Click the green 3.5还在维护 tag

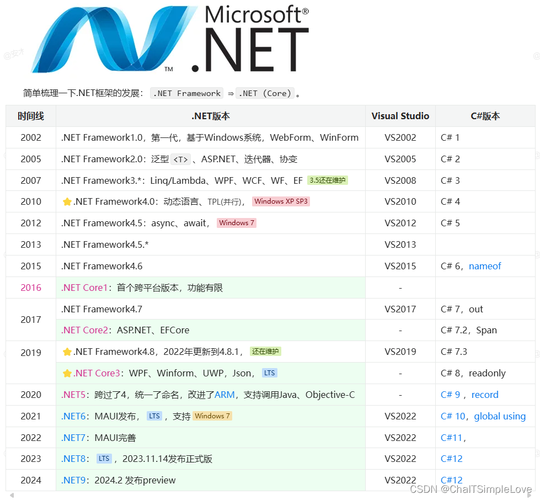(x=328, y=180)
